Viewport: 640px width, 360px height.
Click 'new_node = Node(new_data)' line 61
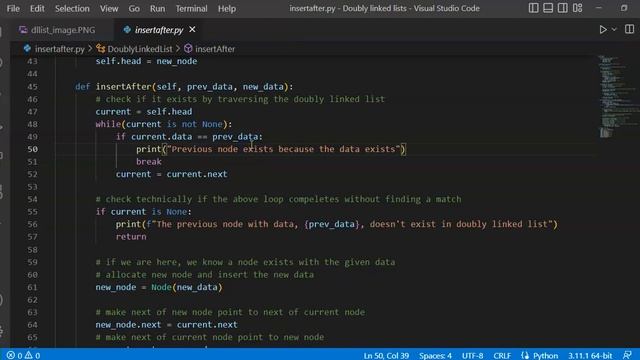click(159, 287)
